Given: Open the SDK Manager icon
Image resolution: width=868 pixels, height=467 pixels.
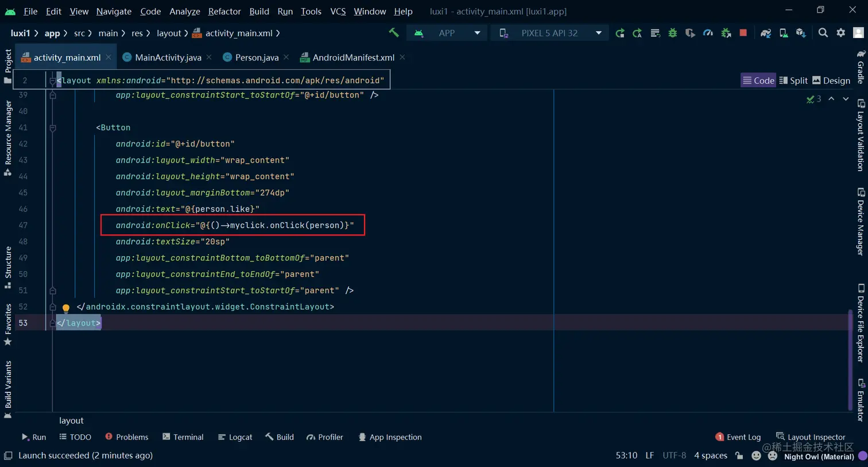Looking at the screenshot, I should point(801,33).
